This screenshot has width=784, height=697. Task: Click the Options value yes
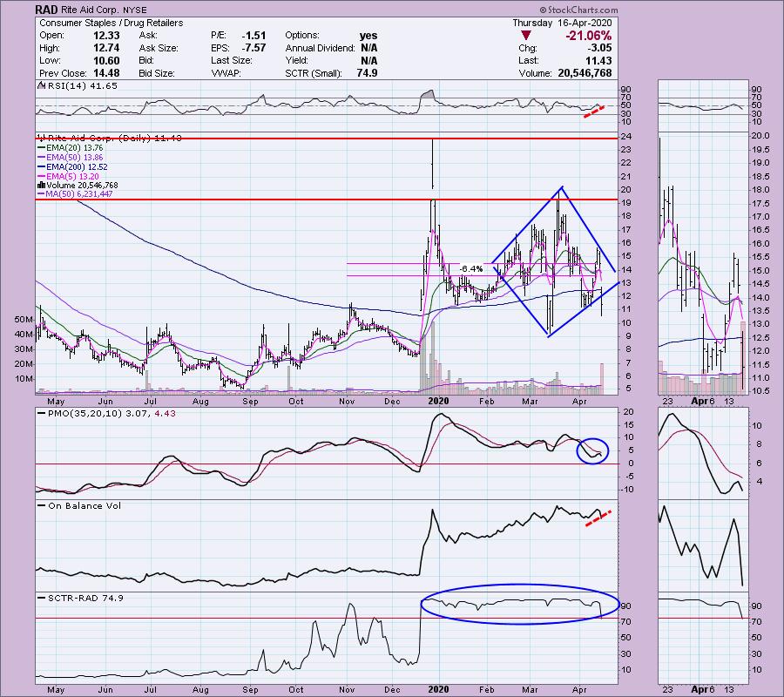pos(368,36)
